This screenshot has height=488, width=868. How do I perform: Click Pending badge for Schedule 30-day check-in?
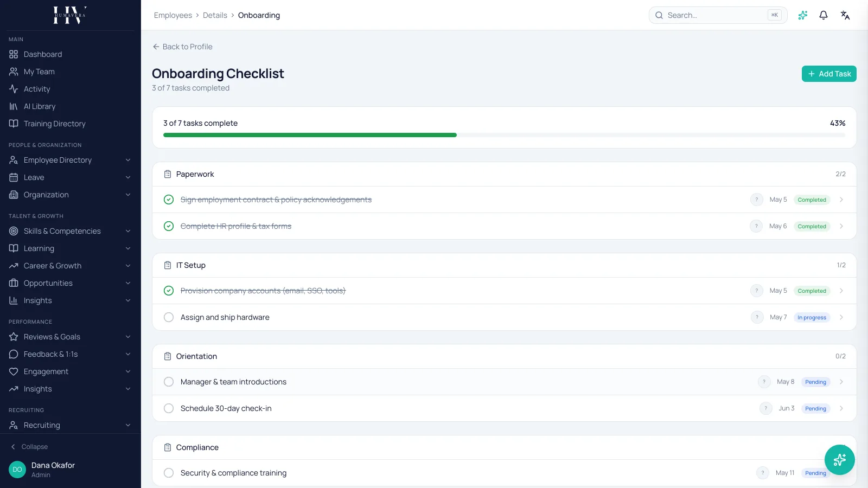click(x=815, y=408)
